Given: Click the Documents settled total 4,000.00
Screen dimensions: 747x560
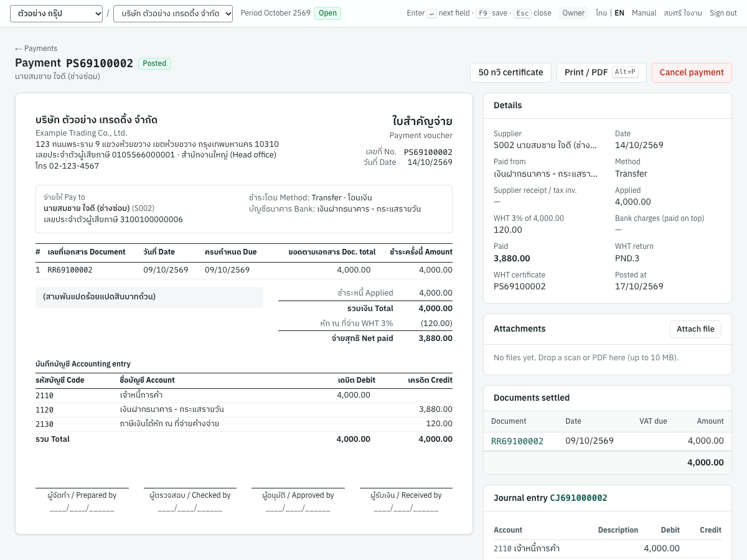Looking at the screenshot, I should click(705, 462).
